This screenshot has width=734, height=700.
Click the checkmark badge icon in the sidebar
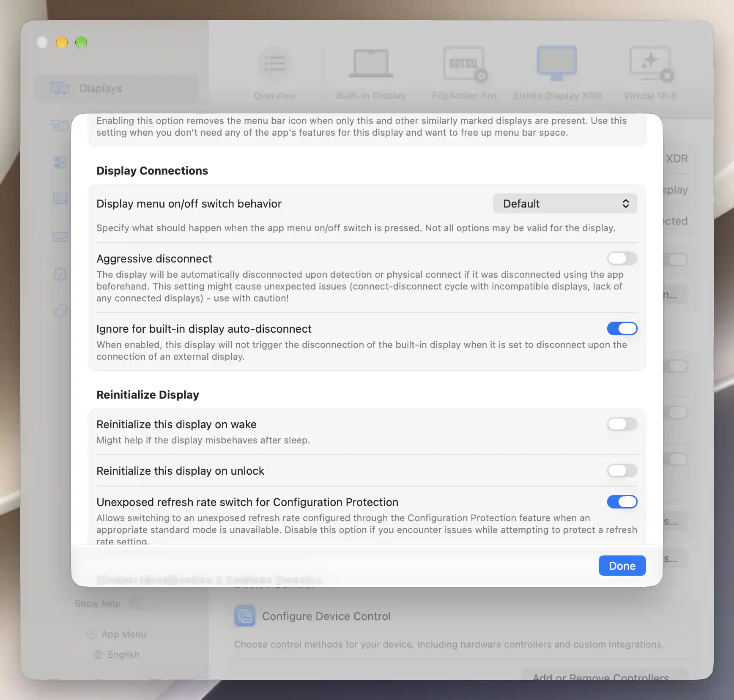60,274
